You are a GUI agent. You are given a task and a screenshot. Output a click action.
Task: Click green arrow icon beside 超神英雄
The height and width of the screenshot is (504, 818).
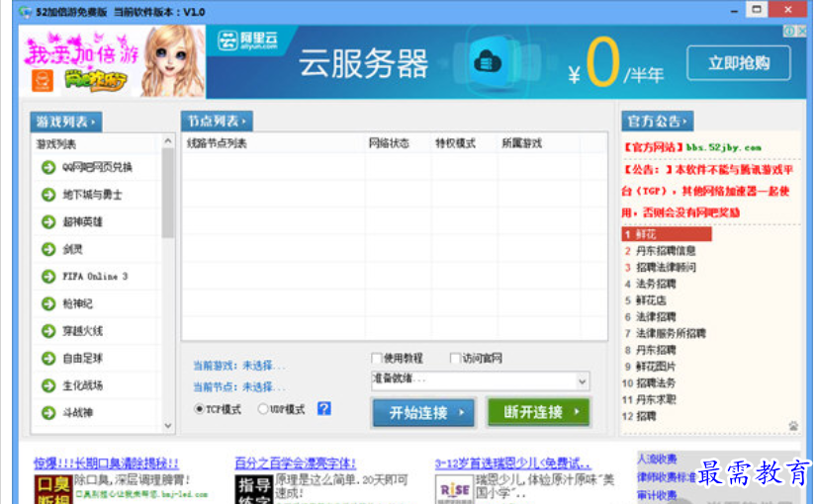(48, 222)
